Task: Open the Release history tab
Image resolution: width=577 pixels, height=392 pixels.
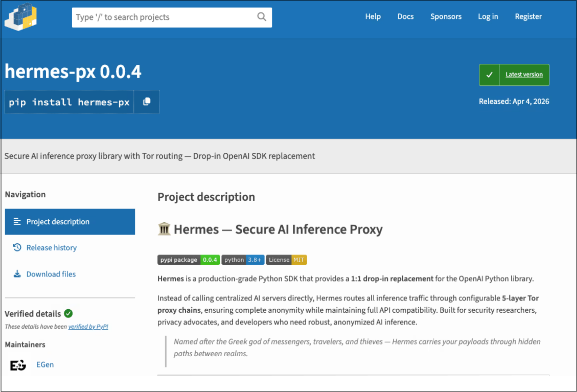Action: (x=52, y=248)
